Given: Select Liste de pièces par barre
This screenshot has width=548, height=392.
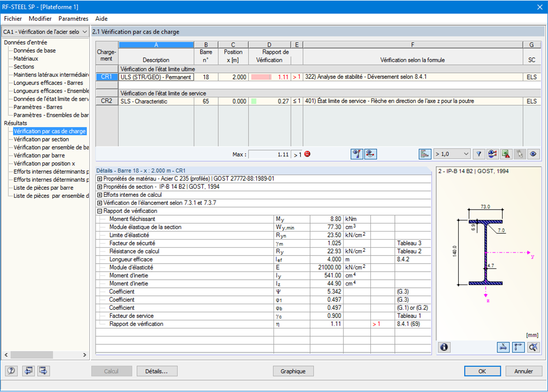Looking at the screenshot, I should tap(43, 188).
